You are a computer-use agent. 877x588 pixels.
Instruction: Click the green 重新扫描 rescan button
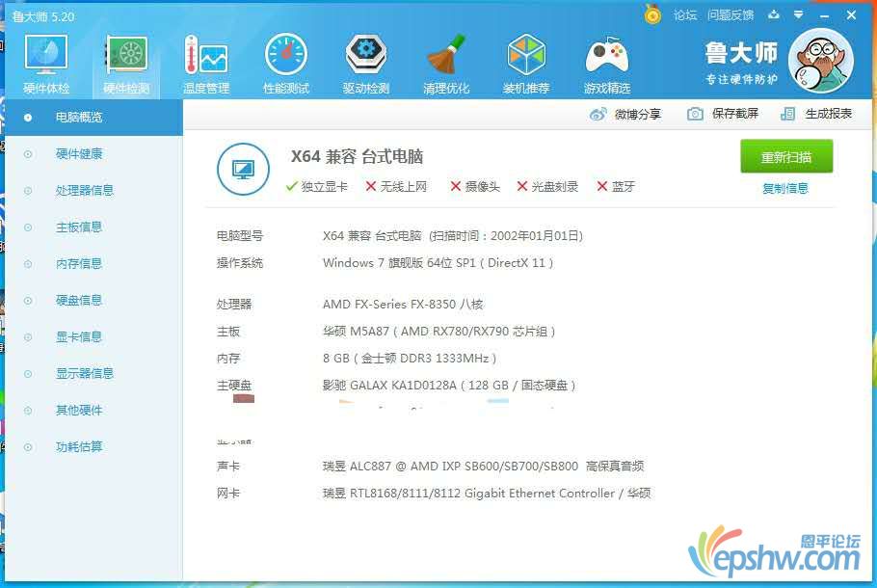pyautogui.click(x=786, y=157)
